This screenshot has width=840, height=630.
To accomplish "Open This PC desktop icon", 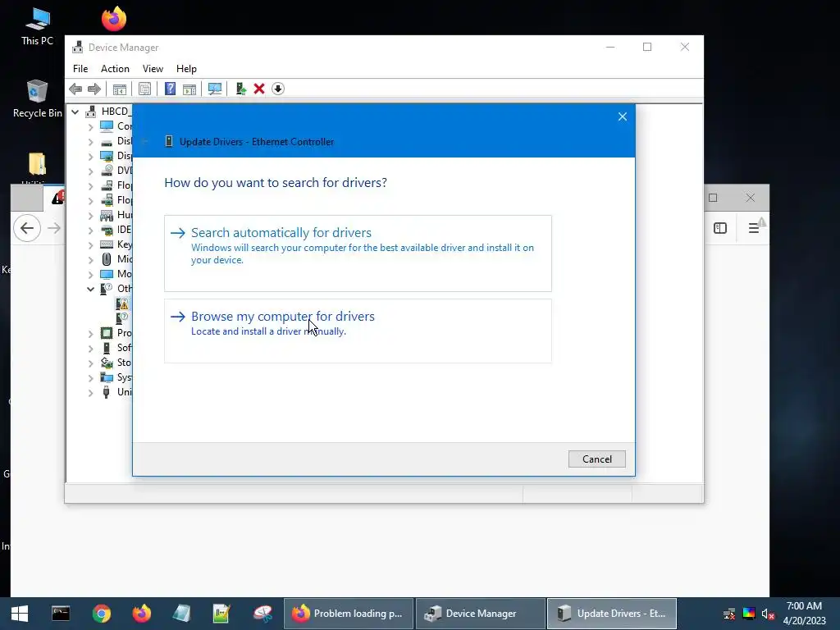I will [38, 26].
